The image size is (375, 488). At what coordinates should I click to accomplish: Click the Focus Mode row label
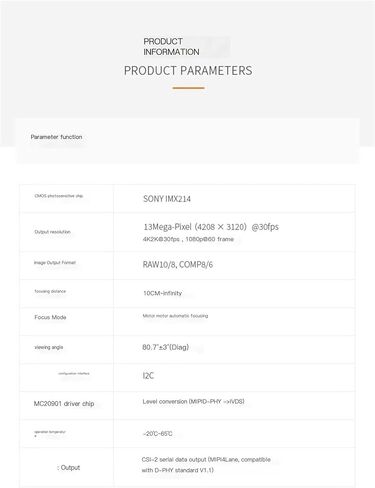(x=50, y=317)
